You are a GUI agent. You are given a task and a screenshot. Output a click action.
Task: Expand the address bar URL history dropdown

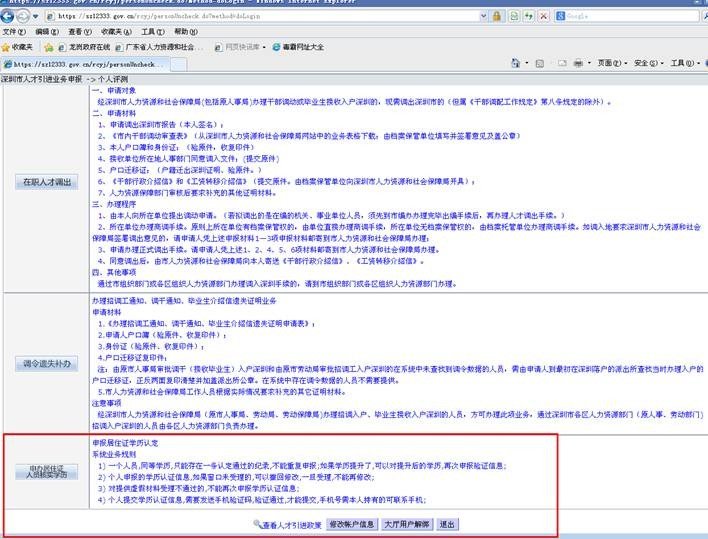pyautogui.click(x=484, y=16)
